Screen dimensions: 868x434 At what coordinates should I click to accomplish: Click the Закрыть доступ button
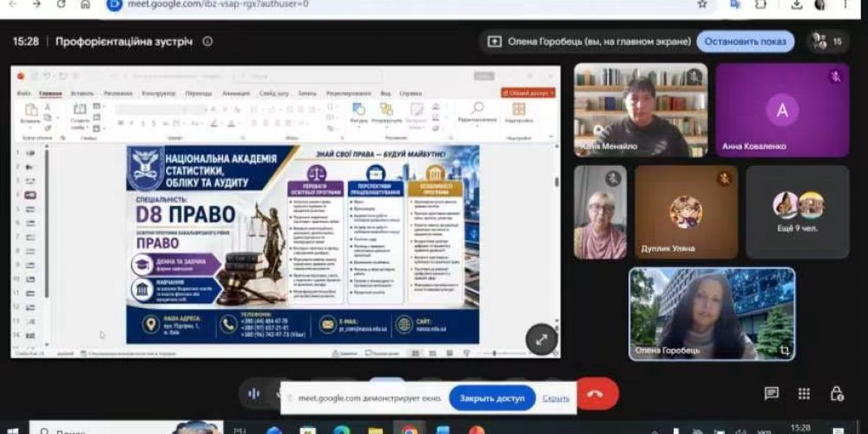pos(491,398)
